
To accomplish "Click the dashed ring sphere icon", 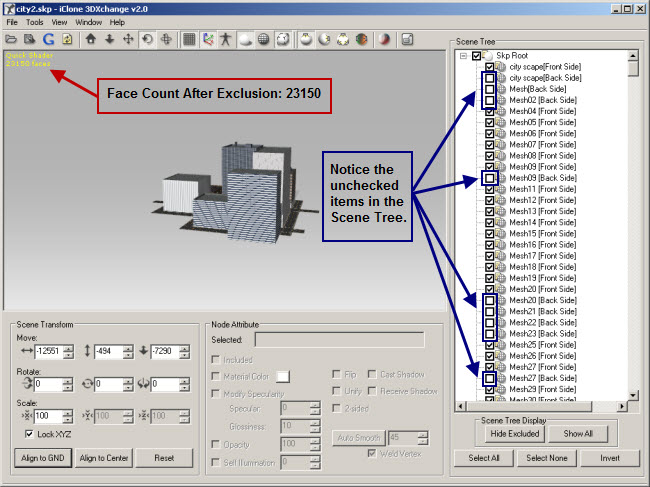I will tap(343, 40).
